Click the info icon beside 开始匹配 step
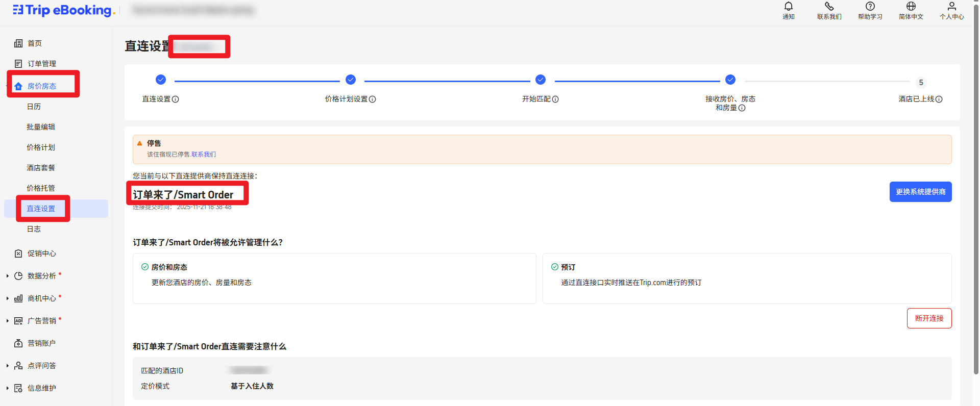 click(x=555, y=99)
